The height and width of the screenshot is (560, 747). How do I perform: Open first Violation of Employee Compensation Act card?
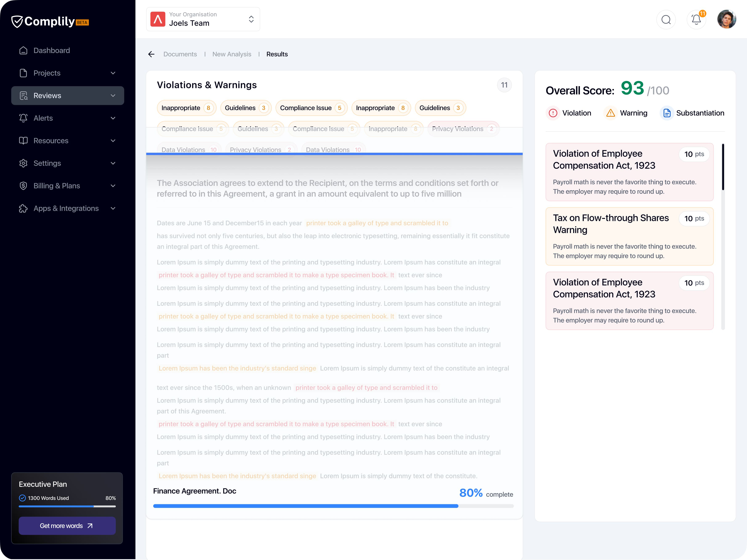[x=630, y=172]
